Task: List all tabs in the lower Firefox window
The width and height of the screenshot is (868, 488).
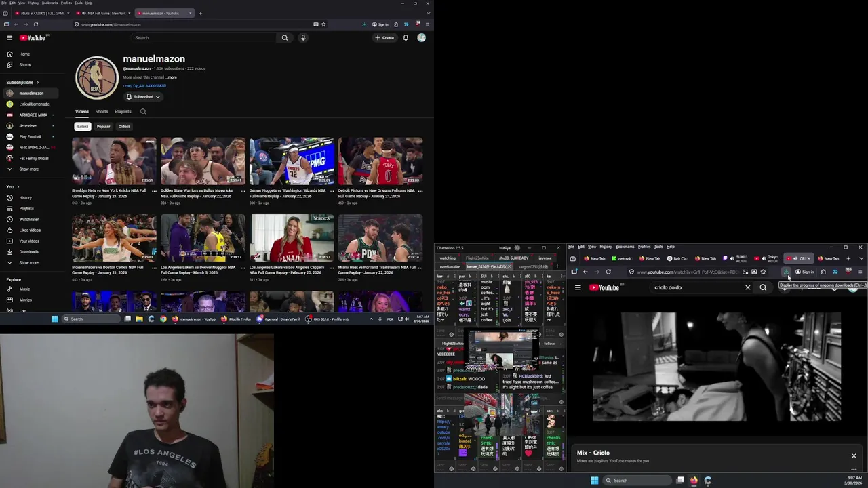Action: [x=861, y=258]
